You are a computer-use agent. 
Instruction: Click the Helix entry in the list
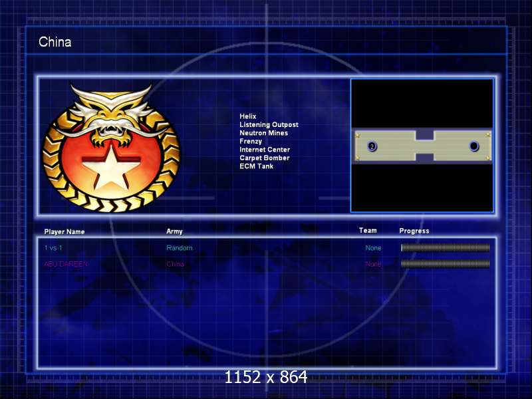(x=247, y=116)
